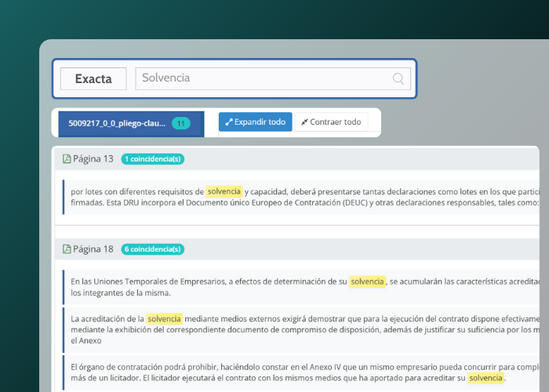Click the PDF icon beside Página 13
The width and height of the screenshot is (549, 392).
pyautogui.click(x=67, y=159)
